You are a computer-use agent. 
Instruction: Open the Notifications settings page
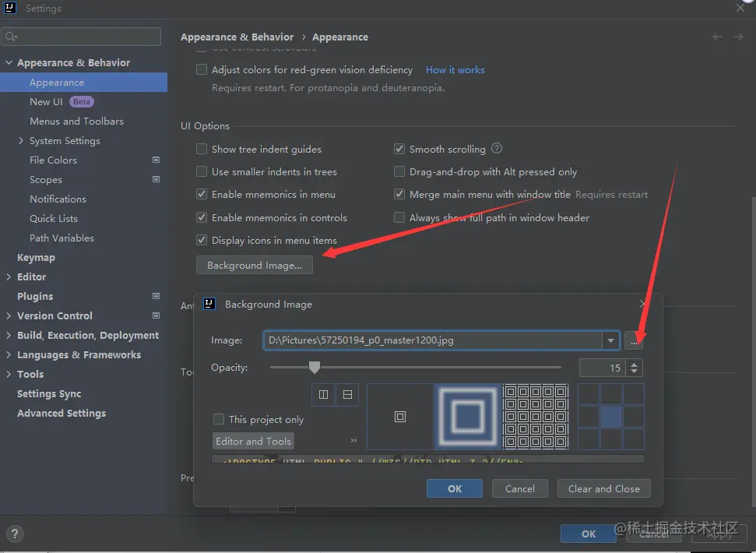[58, 199]
